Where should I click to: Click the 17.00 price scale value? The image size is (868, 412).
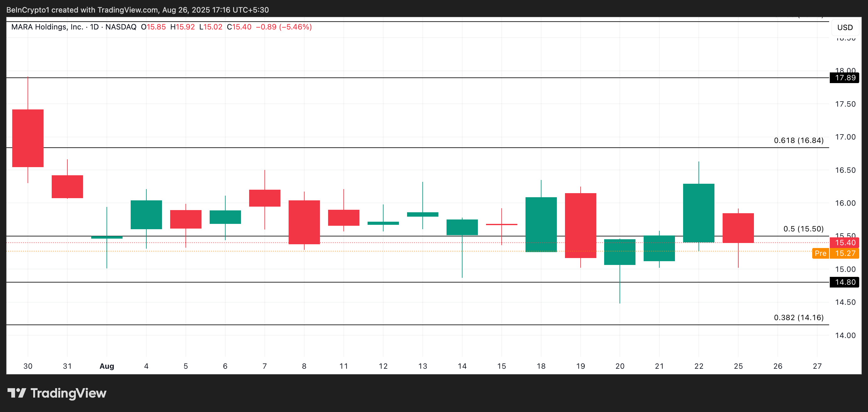click(845, 137)
